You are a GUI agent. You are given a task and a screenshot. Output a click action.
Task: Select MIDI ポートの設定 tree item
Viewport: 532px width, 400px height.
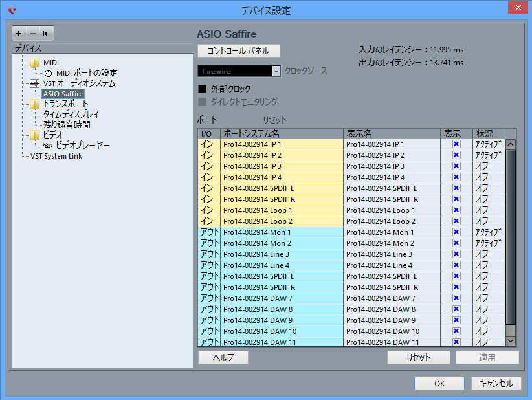point(87,73)
